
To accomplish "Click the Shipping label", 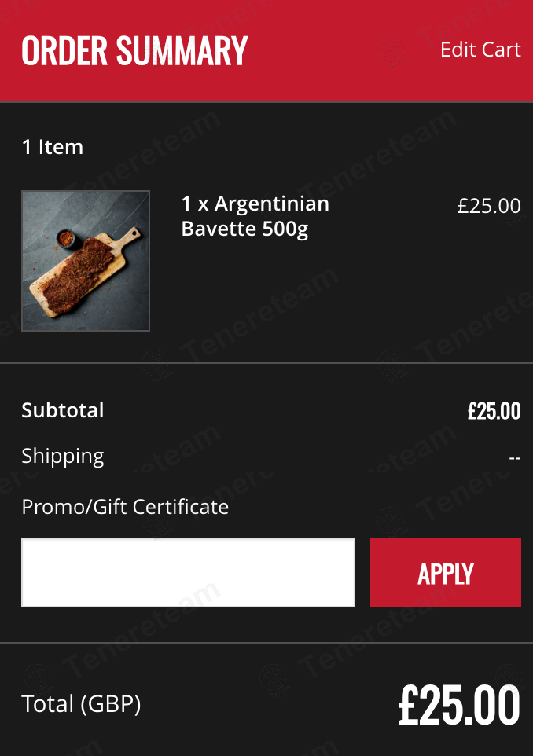I will (63, 456).
